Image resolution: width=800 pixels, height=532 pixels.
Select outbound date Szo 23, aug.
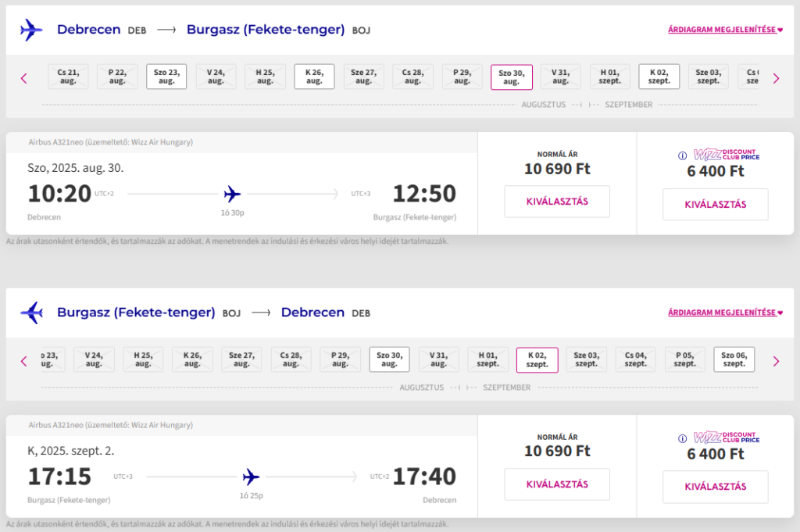(166, 77)
